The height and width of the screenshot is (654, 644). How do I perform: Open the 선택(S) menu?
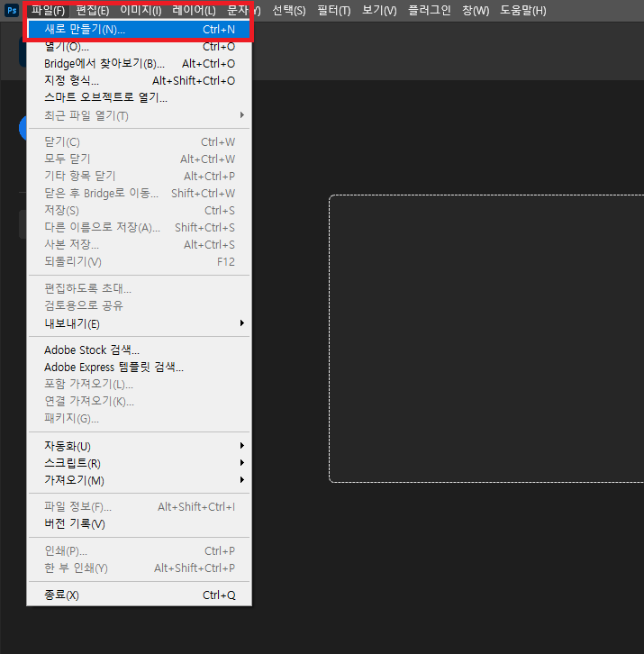(x=288, y=11)
